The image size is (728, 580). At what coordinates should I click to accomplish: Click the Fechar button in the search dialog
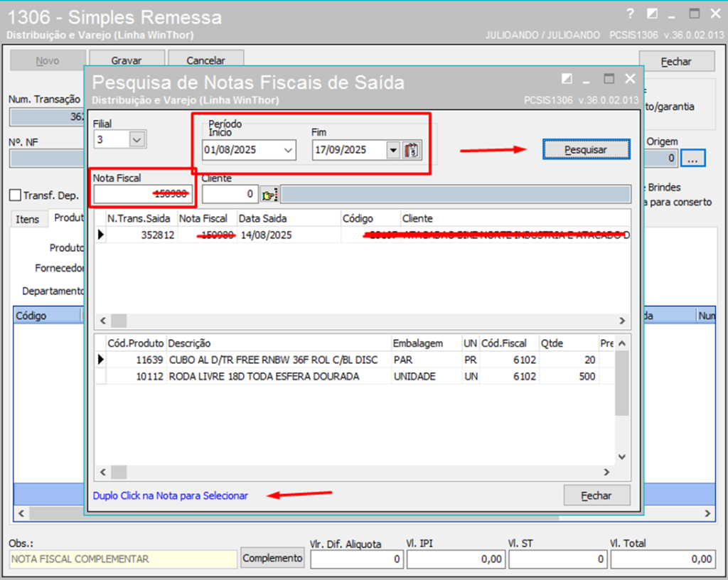[x=596, y=495]
